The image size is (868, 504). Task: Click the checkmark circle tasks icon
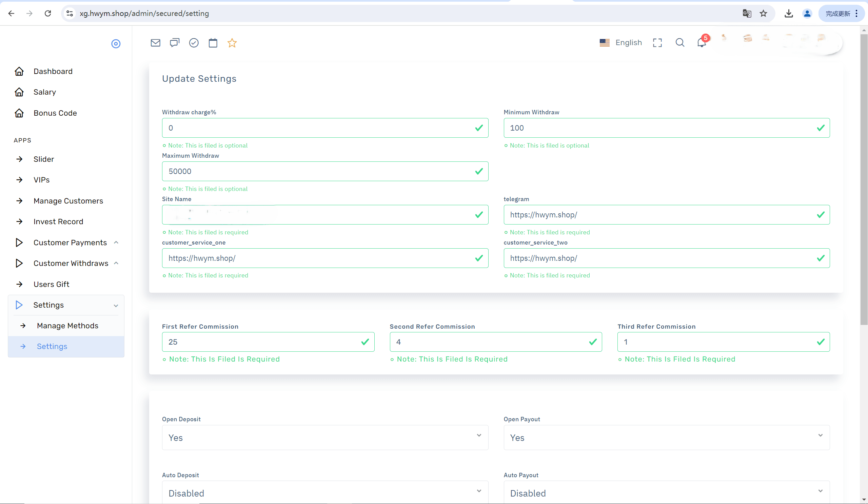point(194,43)
